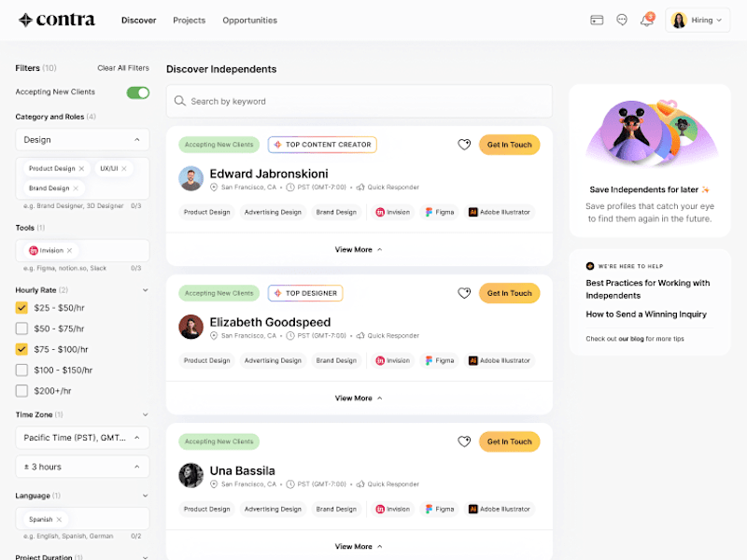Click View More on Una's card
Image resolution: width=747 pixels, height=560 pixels.
tap(359, 547)
